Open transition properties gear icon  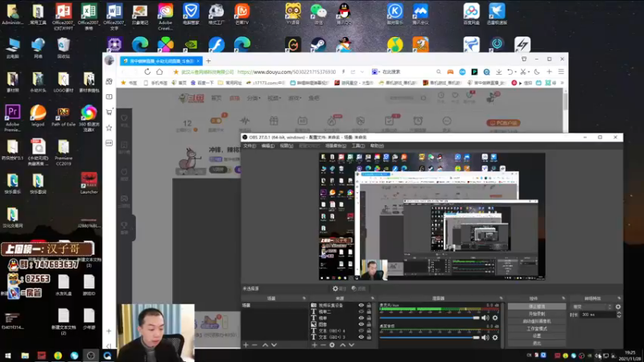618,306
